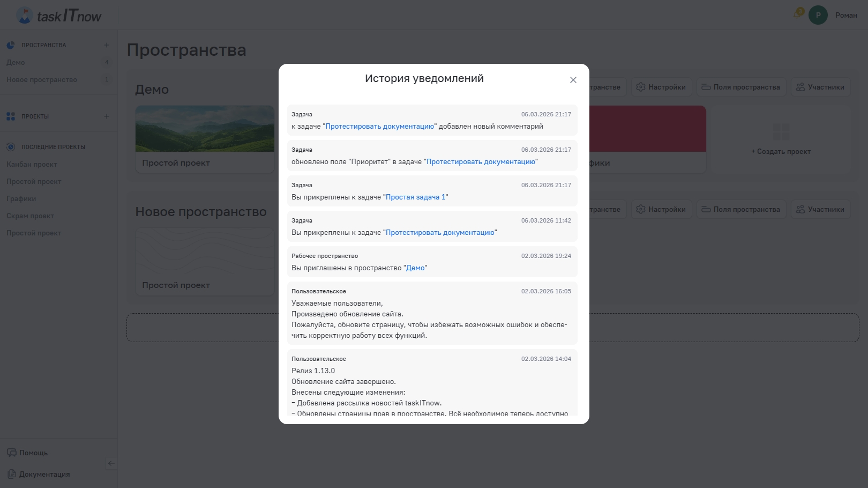Open Помощь chat icon in sidebar
The width and height of the screenshot is (868, 488).
click(12, 453)
